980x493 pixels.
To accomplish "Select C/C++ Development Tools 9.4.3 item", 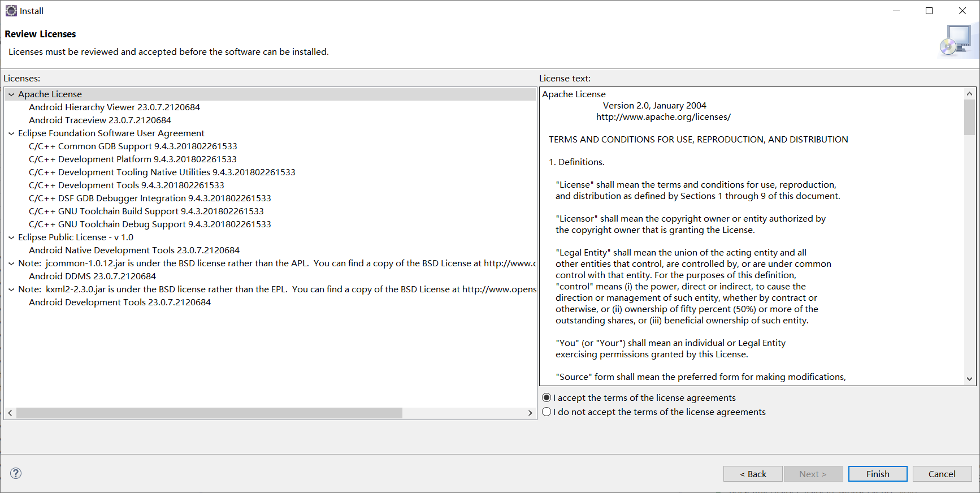I will [127, 185].
